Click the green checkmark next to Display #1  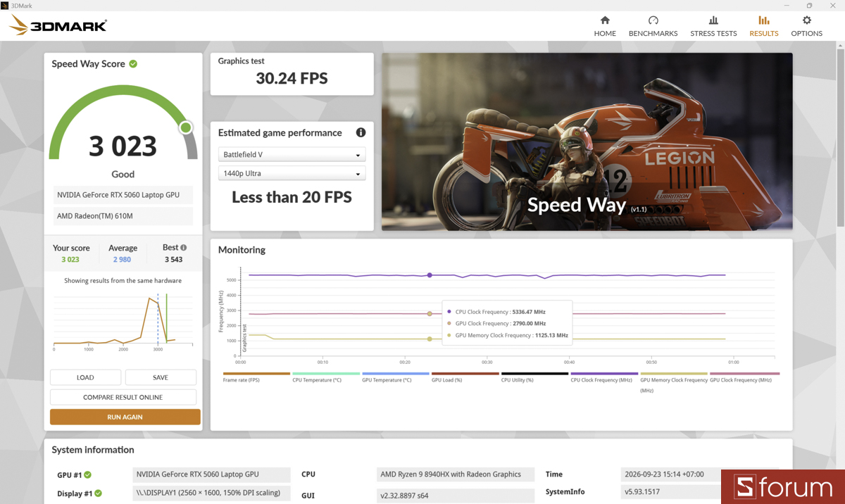click(98, 493)
